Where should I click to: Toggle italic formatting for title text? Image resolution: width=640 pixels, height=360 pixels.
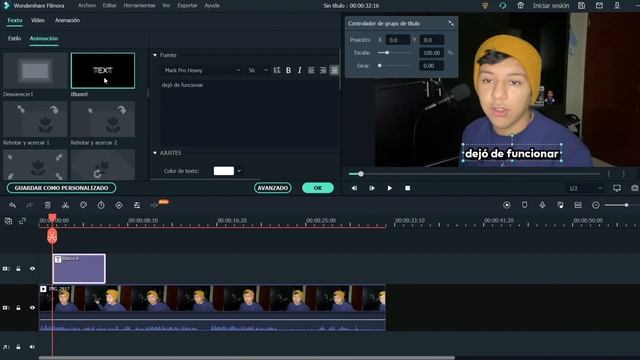(x=300, y=70)
